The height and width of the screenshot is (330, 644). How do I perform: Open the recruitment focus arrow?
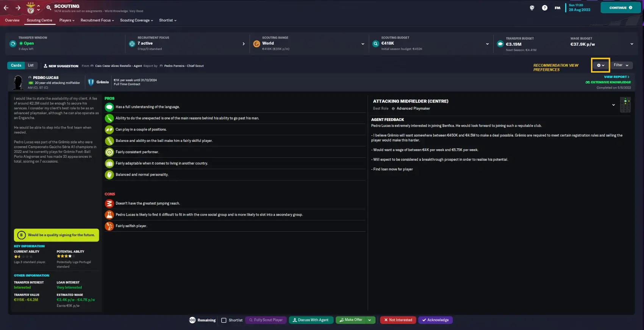coord(244,44)
